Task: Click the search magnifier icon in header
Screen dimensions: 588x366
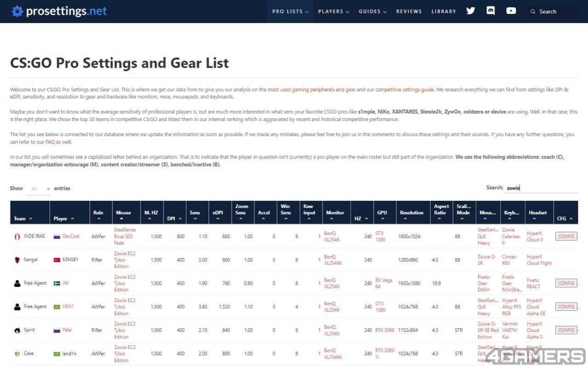Action: click(x=533, y=11)
